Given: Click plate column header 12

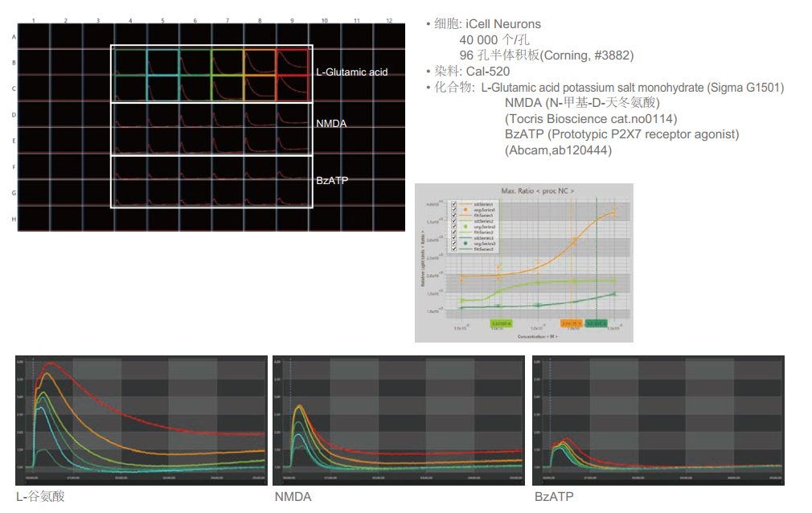Looking at the screenshot, I should (x=389, y=19).
